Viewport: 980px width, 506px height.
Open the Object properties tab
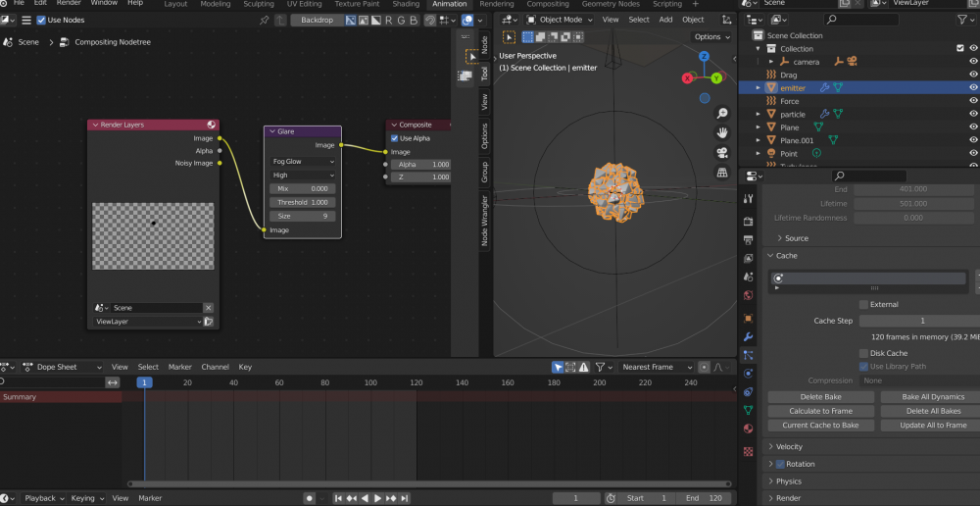[748, 319]
